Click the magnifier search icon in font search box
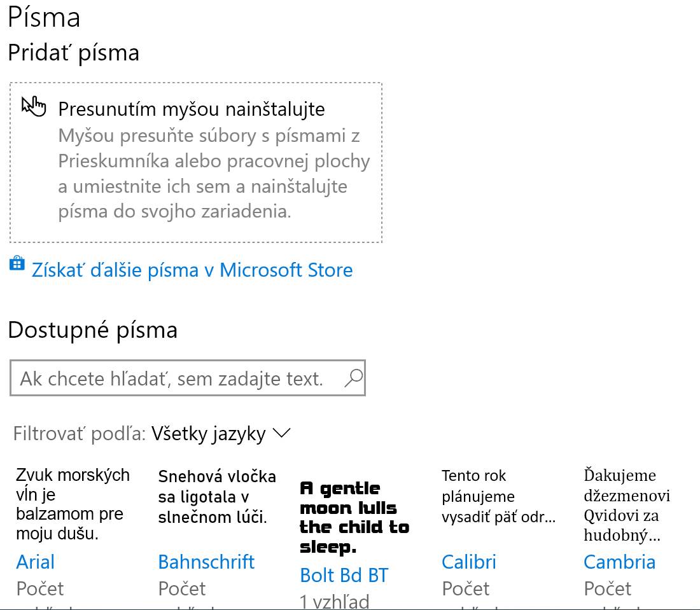 [354, 378]
